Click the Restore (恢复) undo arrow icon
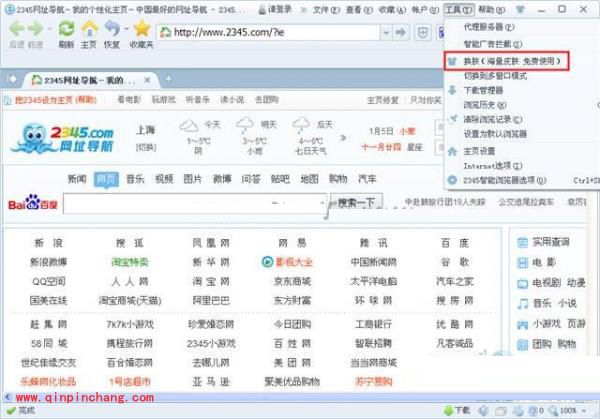This screenshot has height=419, width=600. 112,29
